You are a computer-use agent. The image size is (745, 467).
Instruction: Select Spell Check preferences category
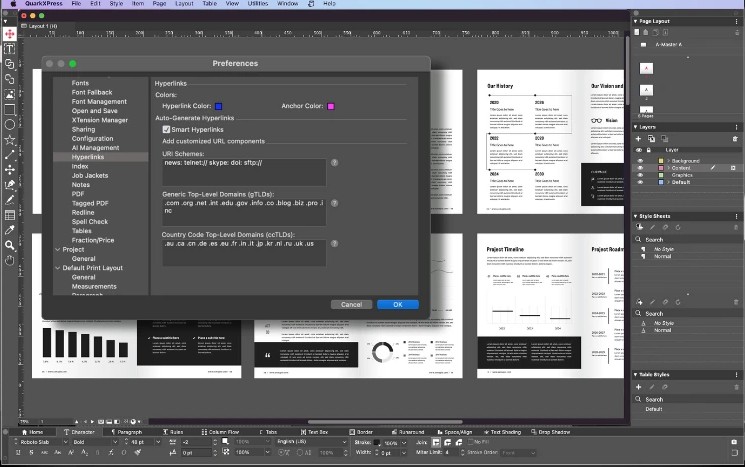(x=90, y=222)
